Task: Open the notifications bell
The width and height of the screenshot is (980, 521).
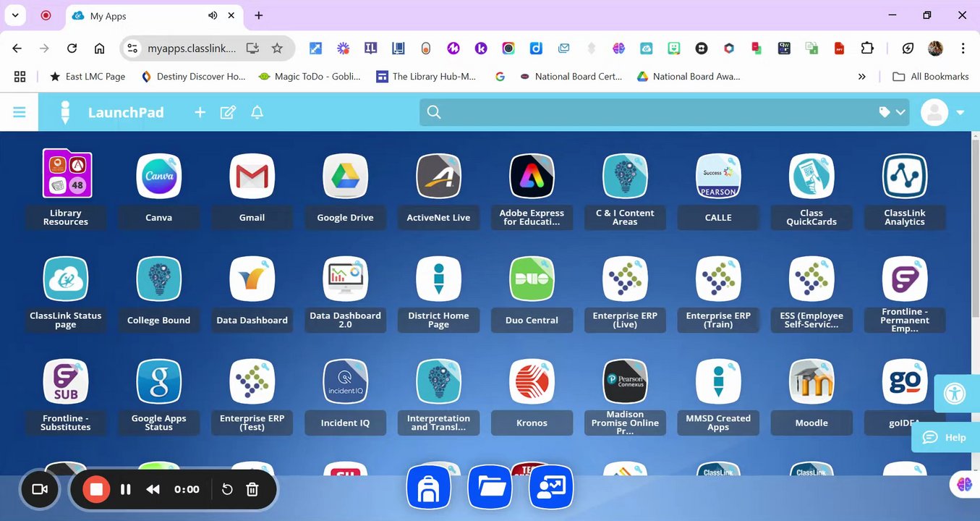Action: tap(257, 112)
